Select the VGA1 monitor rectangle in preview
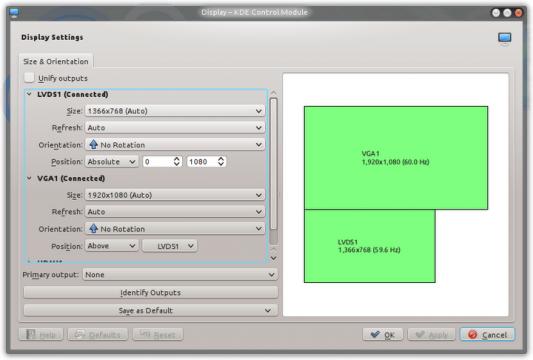533x360 pixels. [x=396, y=158]
